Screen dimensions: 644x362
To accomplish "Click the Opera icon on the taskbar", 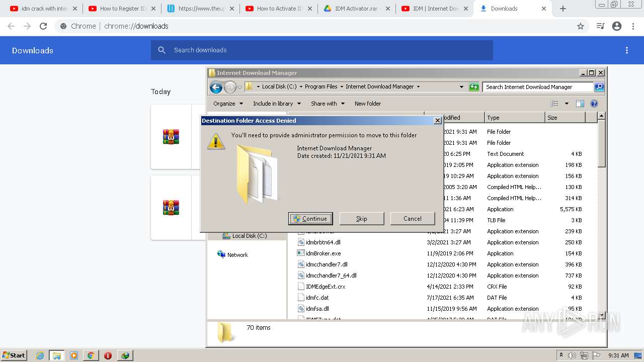I will (x=108, y=355).
